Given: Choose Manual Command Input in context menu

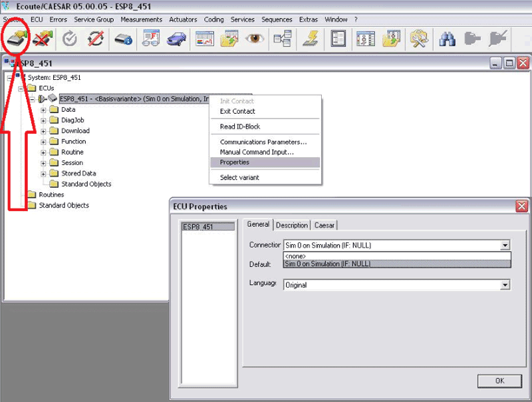Looking at the screenshot, I should [265, 152].
